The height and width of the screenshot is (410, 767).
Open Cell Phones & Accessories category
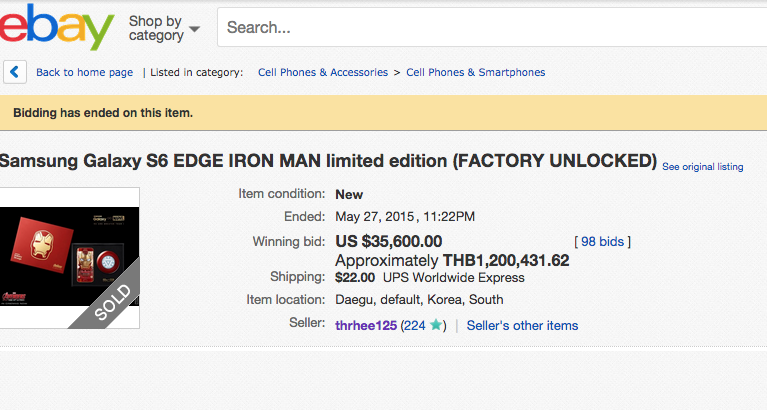point(322,72)
